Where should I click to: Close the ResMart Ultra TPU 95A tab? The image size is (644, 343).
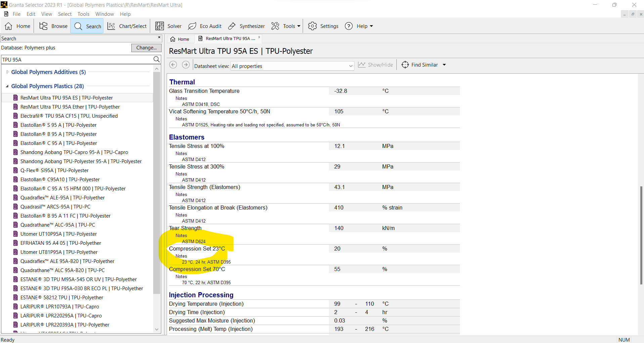click(259, 37)
